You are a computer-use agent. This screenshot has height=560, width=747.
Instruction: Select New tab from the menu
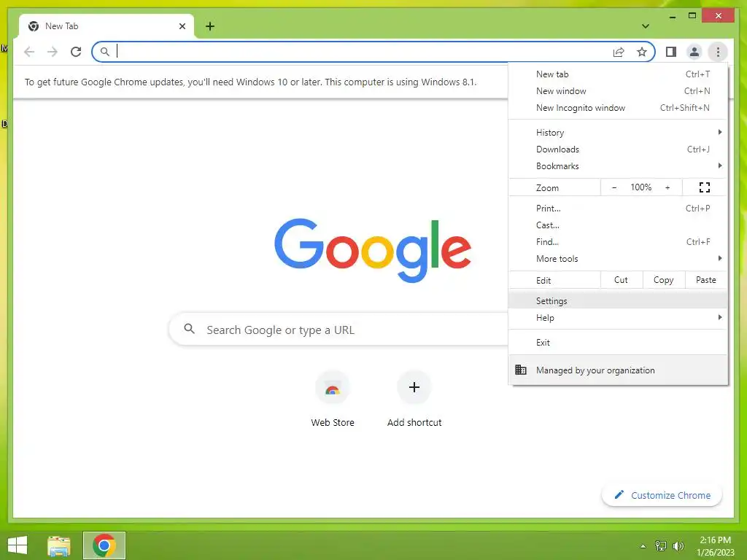619,74
